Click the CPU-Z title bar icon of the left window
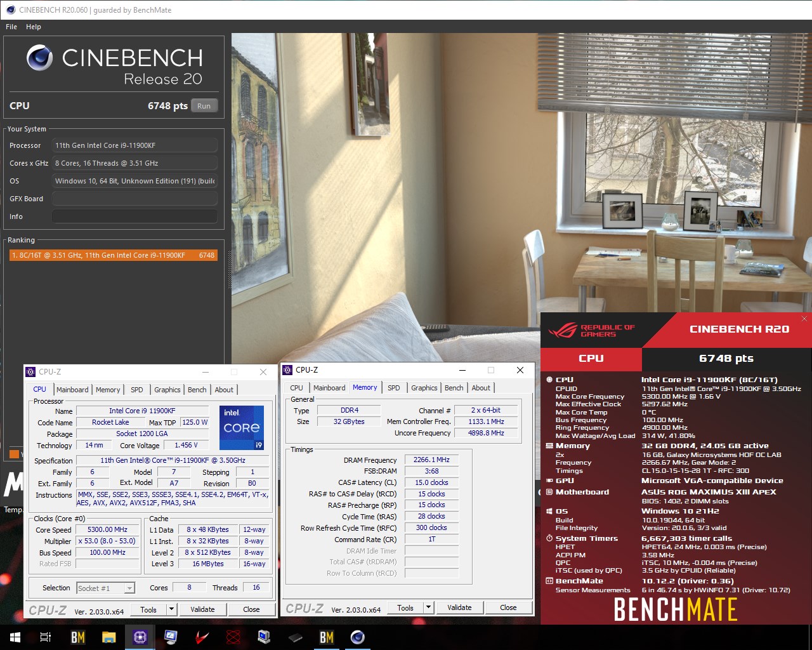Image resolution: width=812 pixels, height=650 pixels. click(30, 371)
